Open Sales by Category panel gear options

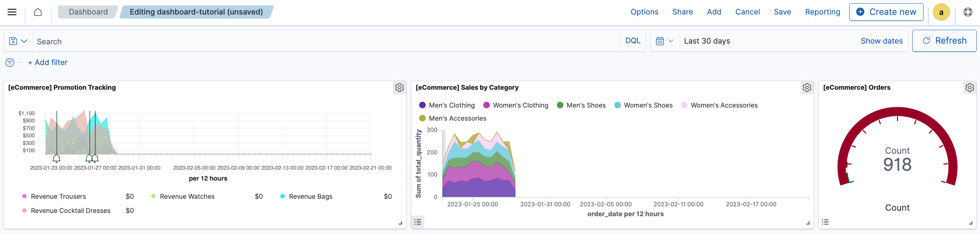807,88
